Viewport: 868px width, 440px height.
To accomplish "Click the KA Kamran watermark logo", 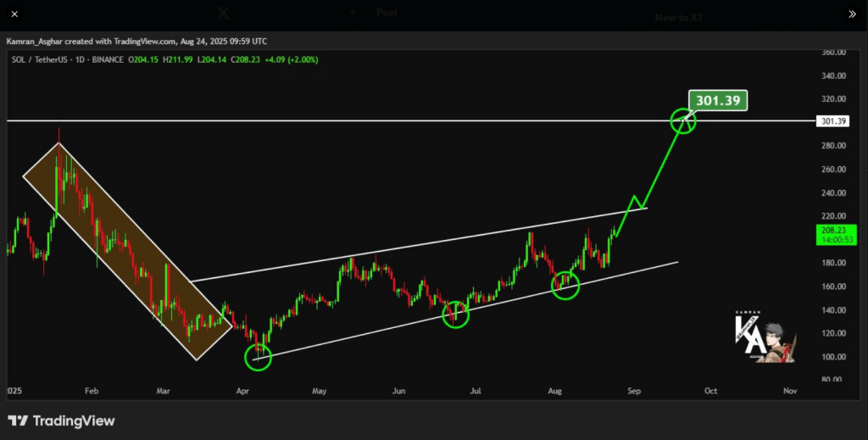I will click(762, 338).
